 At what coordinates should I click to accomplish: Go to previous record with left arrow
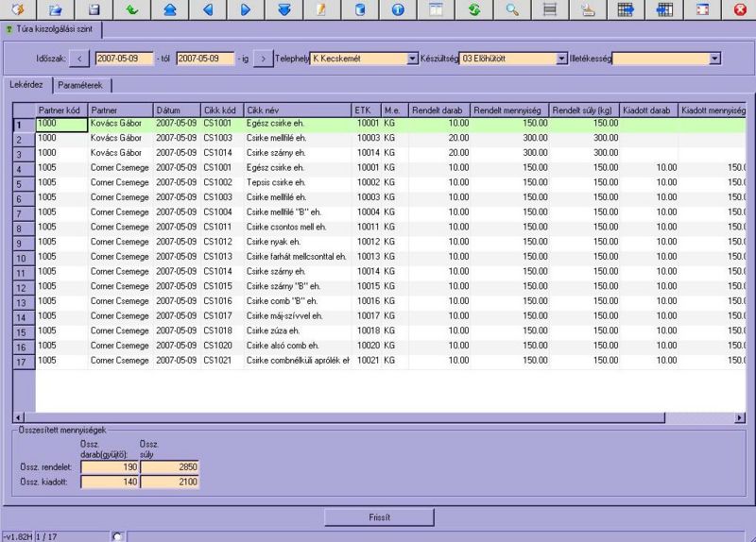[208, 9]
